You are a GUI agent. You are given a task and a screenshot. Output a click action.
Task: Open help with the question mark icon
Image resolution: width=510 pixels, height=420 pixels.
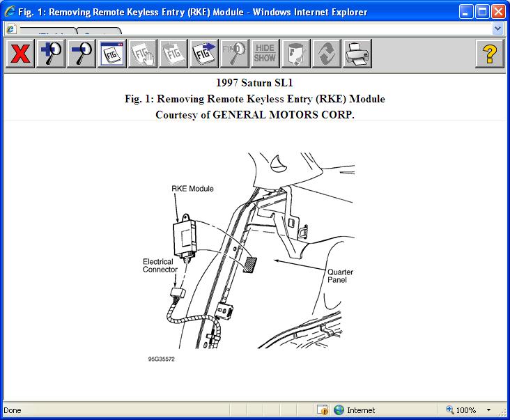pyautogui.click(x=490, y=54)
